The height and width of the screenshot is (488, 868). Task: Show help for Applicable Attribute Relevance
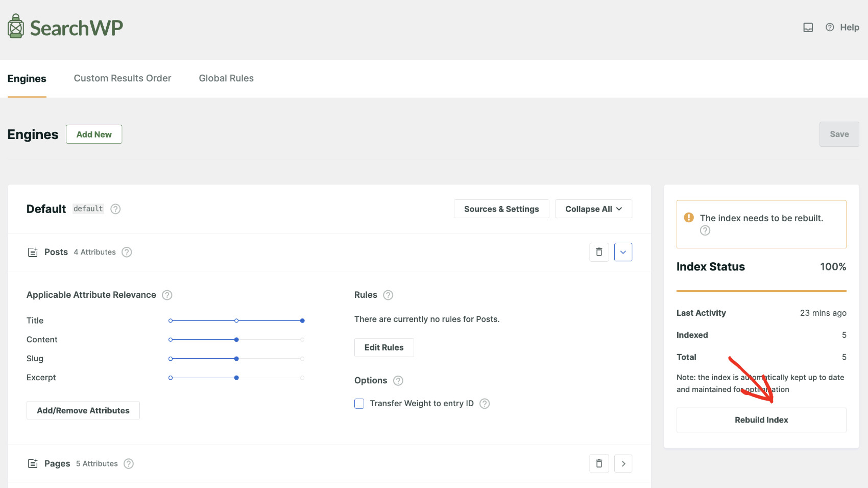click(x=167, y=295)
